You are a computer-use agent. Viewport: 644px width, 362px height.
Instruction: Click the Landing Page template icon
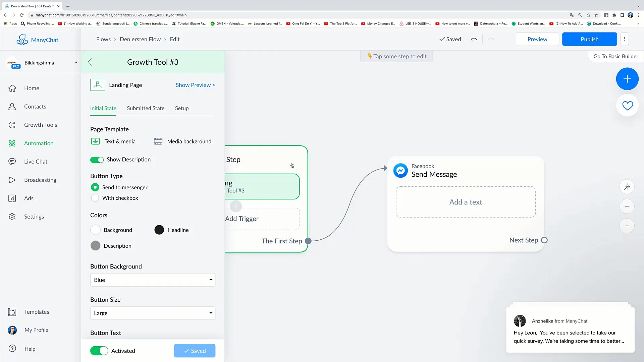[x=97, y=84]
